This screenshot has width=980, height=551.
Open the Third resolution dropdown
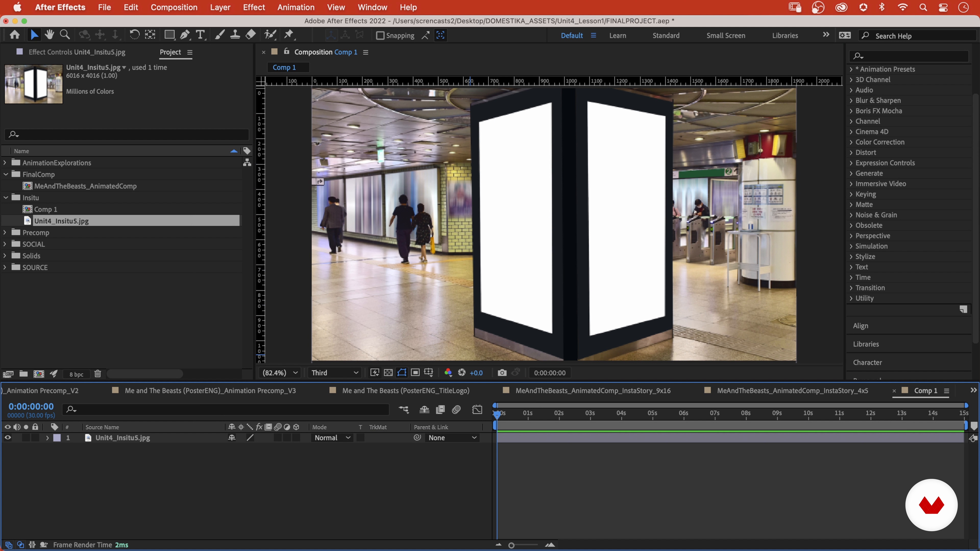pyautogui.click(x=334, y=373)
